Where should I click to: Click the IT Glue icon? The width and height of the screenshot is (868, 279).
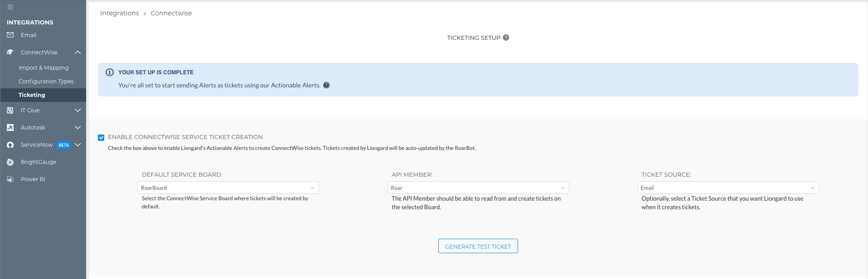click(10, 110)
